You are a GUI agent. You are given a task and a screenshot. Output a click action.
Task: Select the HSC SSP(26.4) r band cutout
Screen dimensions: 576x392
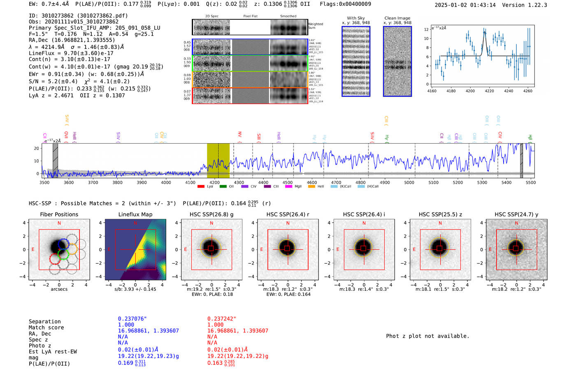tap(288, 249)
